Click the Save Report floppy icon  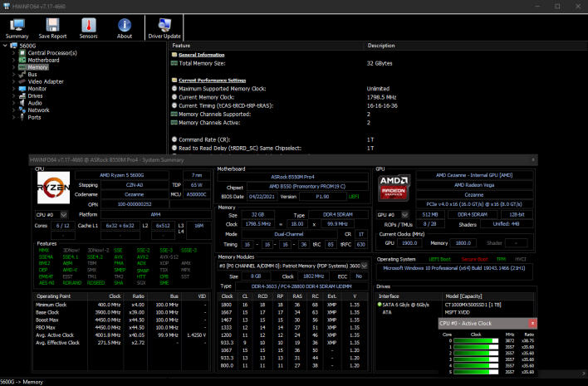point(52,28)
